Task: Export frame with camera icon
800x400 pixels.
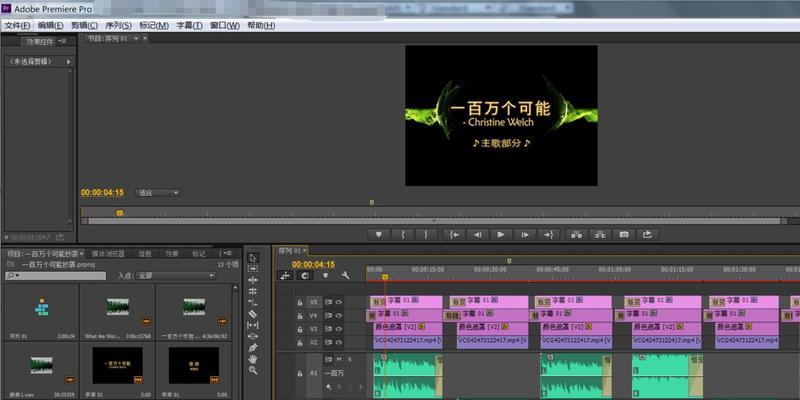Action: tap(624, 235)
